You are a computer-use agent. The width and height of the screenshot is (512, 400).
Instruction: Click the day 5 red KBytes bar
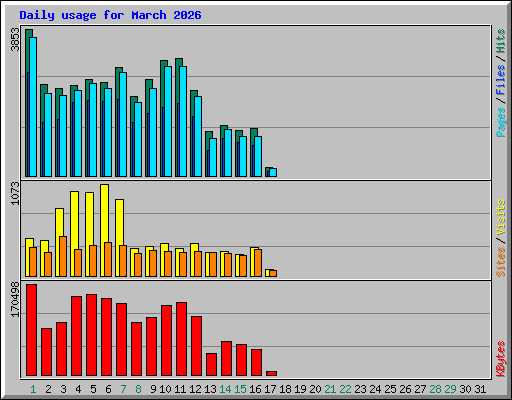click(91, 335)
